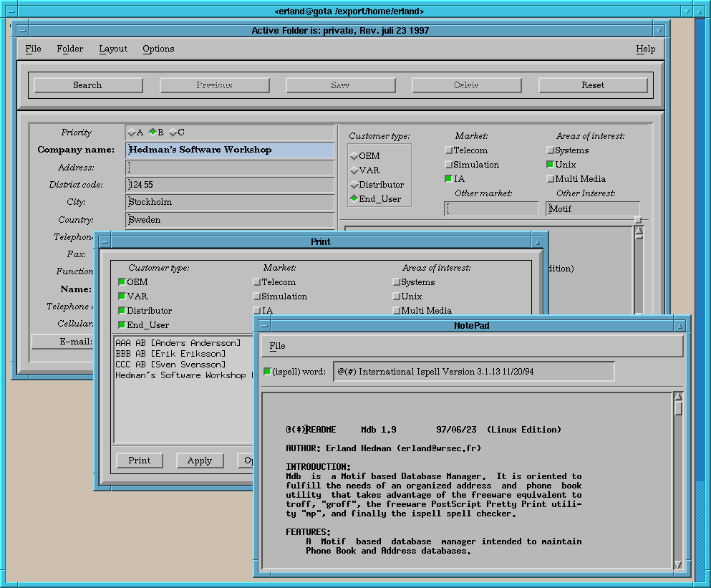This screenshot has height=588, width=711.
Task: Click the up arrow of the main window's notes scrollbar
Action: (638, 231)
